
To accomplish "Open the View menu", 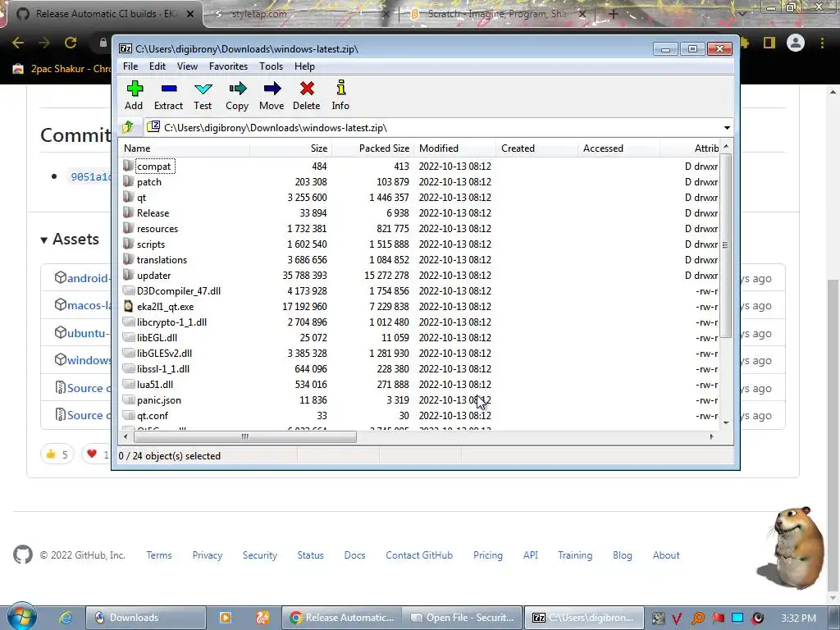I will [x=187, y=66].
